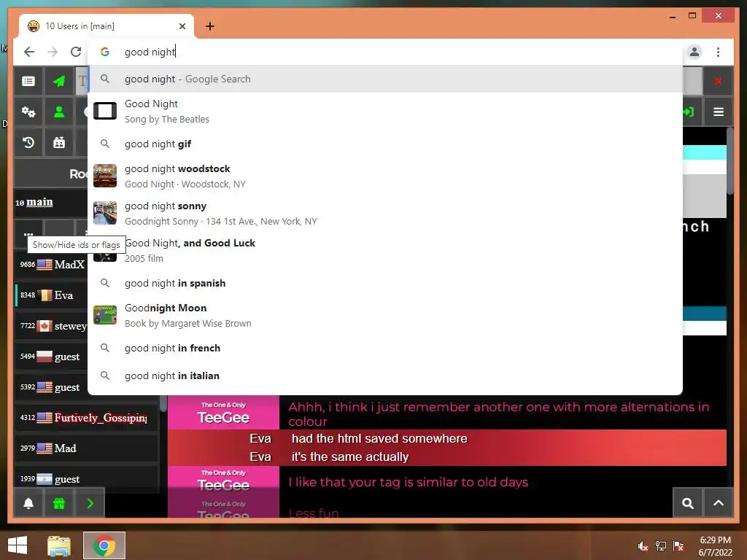Image resolution: width=747 pixels, height=560 pixels.
Task: Click the green login arrow icon
Action: point(689,112)
